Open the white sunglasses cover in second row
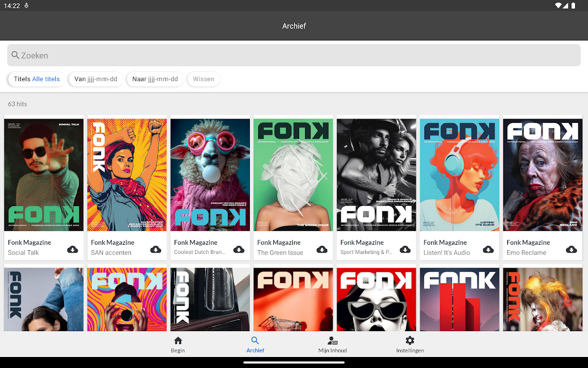 point(377,299)
